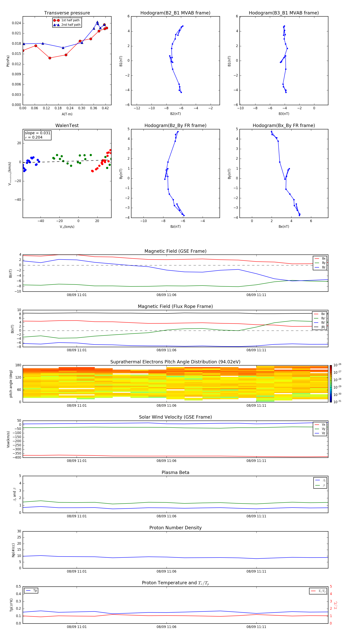Click the 'Hodogram(B2_B1 MVAB frame)' title
The width and height of the screenshot is (351, 644).
(175, 13)
